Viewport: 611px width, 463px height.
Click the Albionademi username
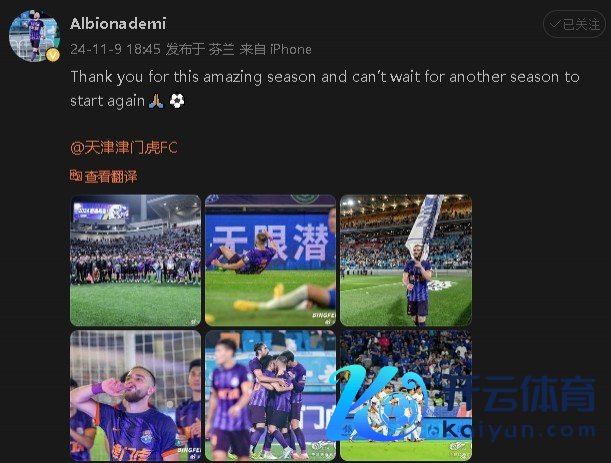(118, 24)
